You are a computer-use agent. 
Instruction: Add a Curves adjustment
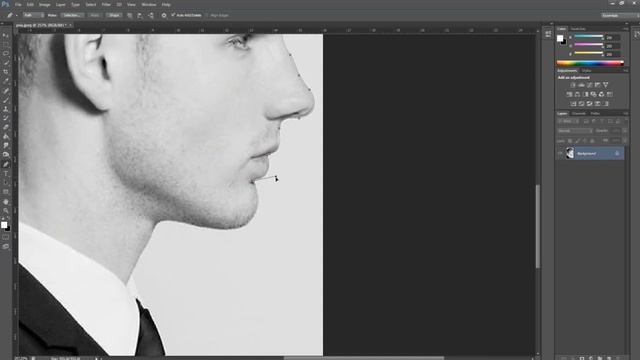pos(589,85)
